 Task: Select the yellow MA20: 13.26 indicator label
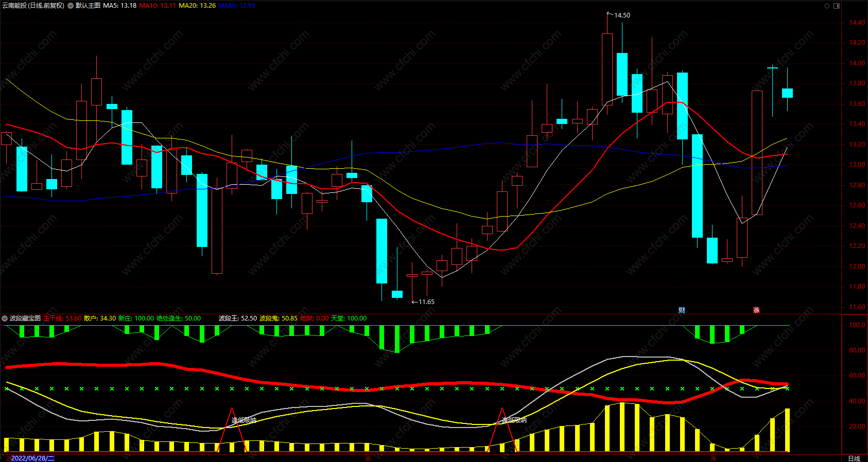[x=197, y=6]
